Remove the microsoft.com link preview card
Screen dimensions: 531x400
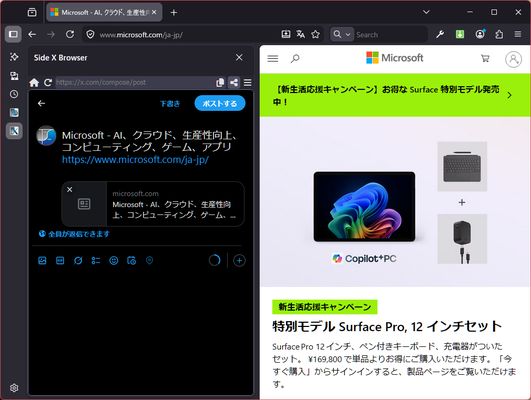[69, 189]
